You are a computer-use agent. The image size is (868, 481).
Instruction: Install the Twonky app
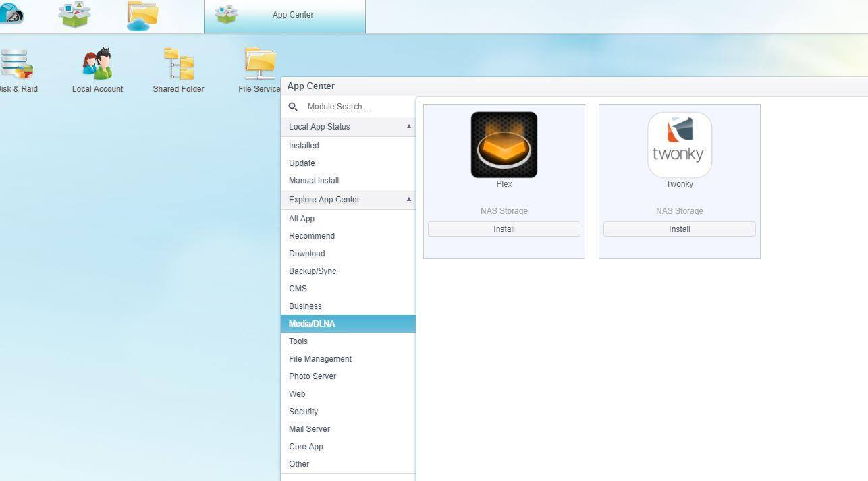(x=679, y=229)
